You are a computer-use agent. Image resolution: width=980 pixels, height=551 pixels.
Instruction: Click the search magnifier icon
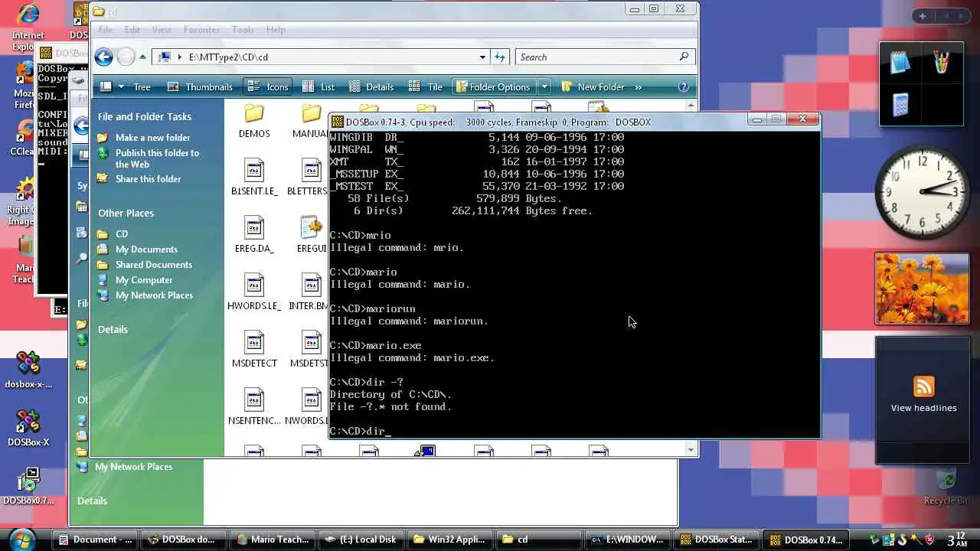(x=684, y=57)
